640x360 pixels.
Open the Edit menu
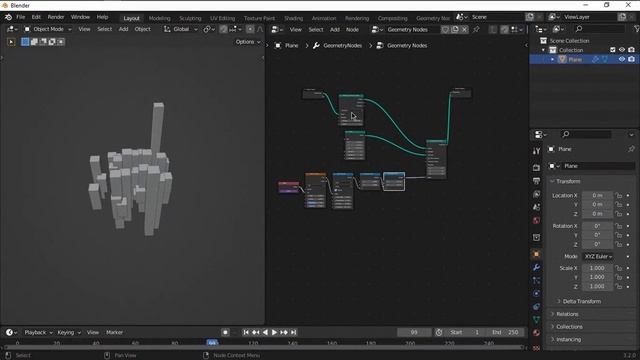[36, 17]
